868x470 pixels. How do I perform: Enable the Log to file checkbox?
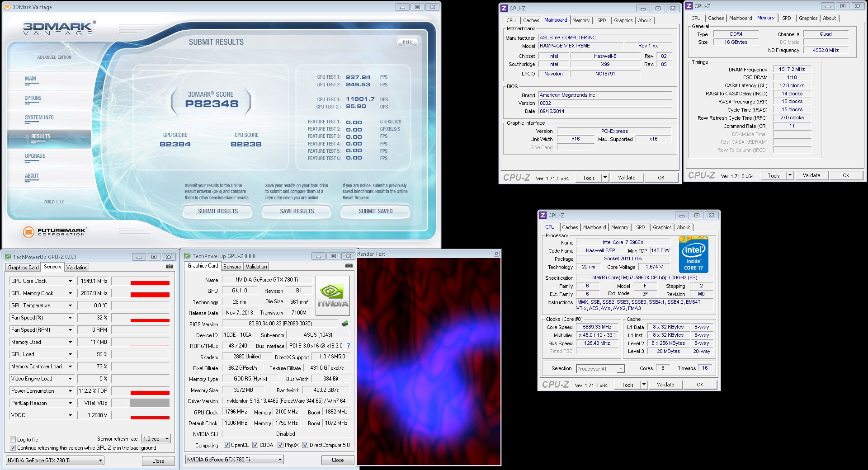(x=13, y=440)
